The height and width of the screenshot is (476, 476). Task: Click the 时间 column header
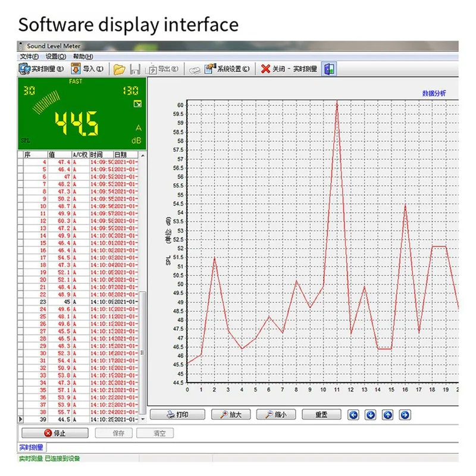click(x=101, y=155)
